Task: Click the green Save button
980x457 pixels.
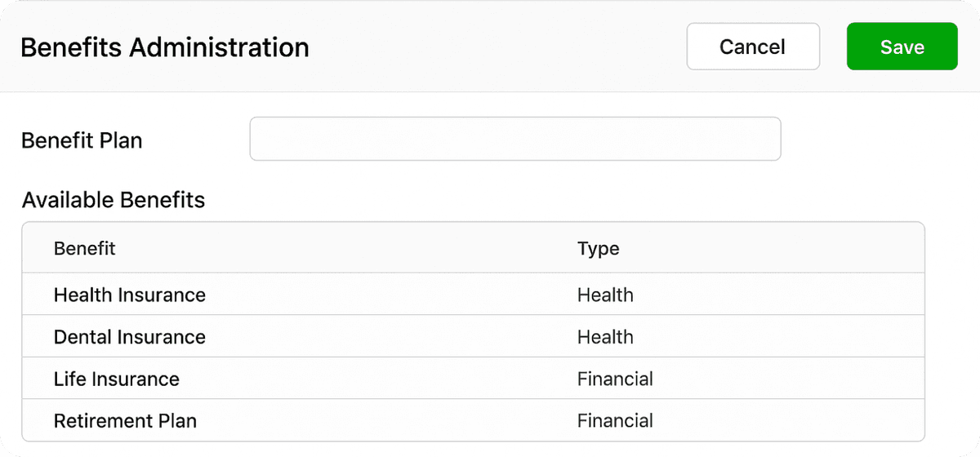Action: (902, 47)
